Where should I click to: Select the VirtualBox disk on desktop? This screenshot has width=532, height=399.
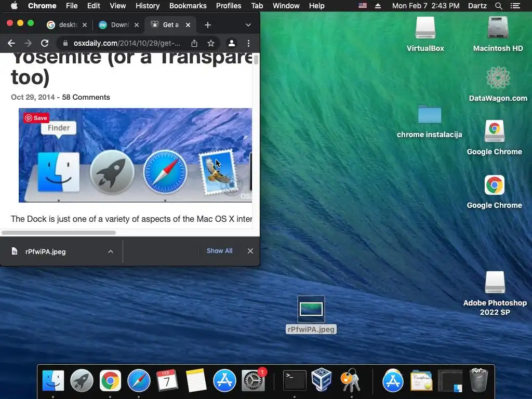(x=425, y=34)
